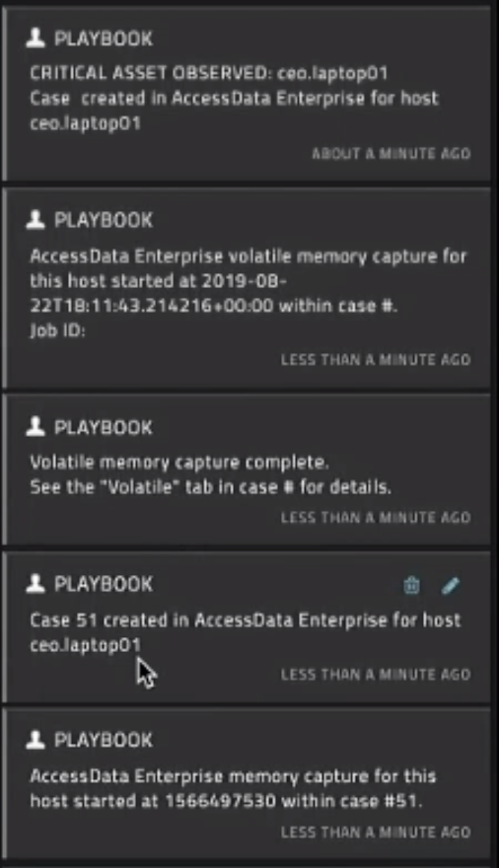This screenshot has width=499, height=868.
Task: Delete the Case 51 created note via trash icon
Action: tap(411, 585)
